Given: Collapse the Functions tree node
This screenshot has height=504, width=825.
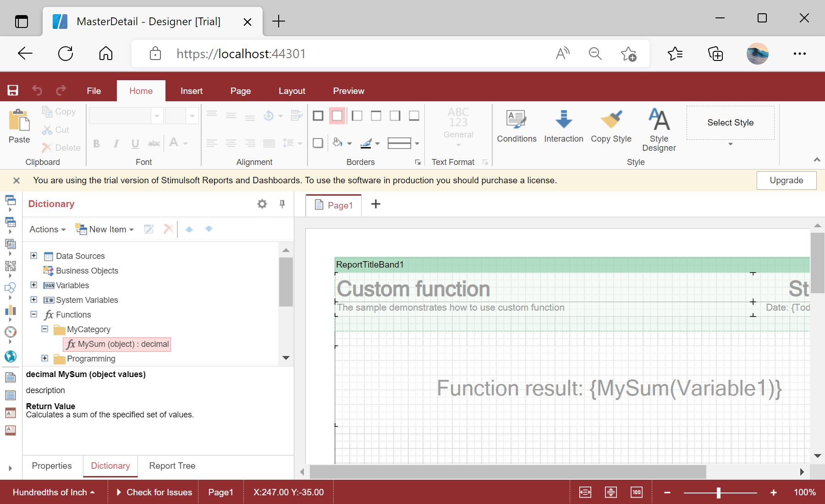Looking at the screenshot, I should coord(34,314).
